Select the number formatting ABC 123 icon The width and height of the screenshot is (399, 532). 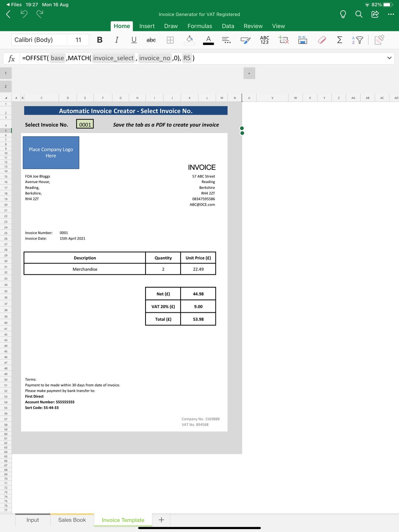264,40
